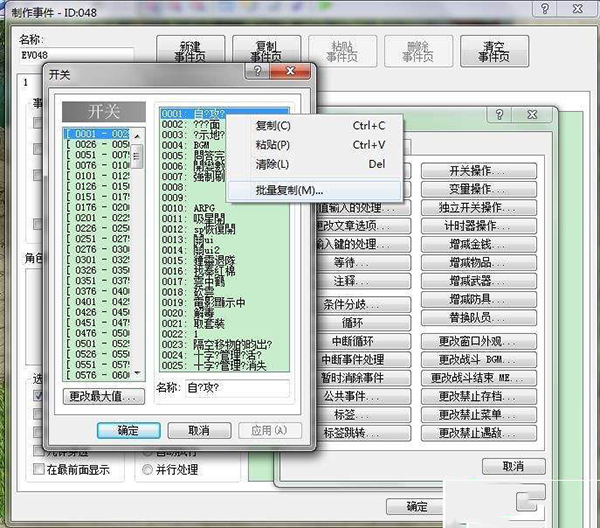Screen dimensions: 600x528
Task: Choose 粘贴(P) from the context menu
Action: (x=315, y=145)
